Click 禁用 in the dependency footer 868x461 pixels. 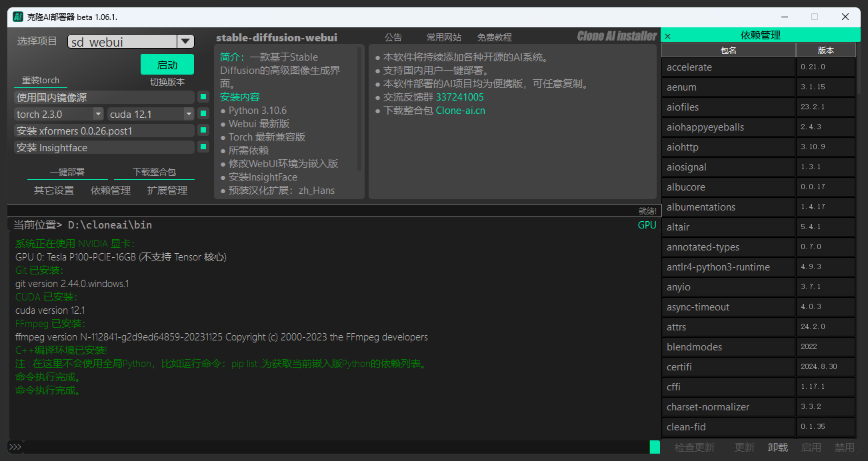pyautogui.click(x=845, y=448)
